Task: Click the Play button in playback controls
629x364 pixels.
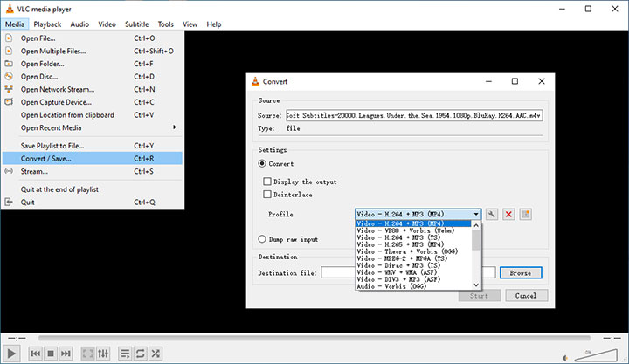Action: tap(11, 354)
